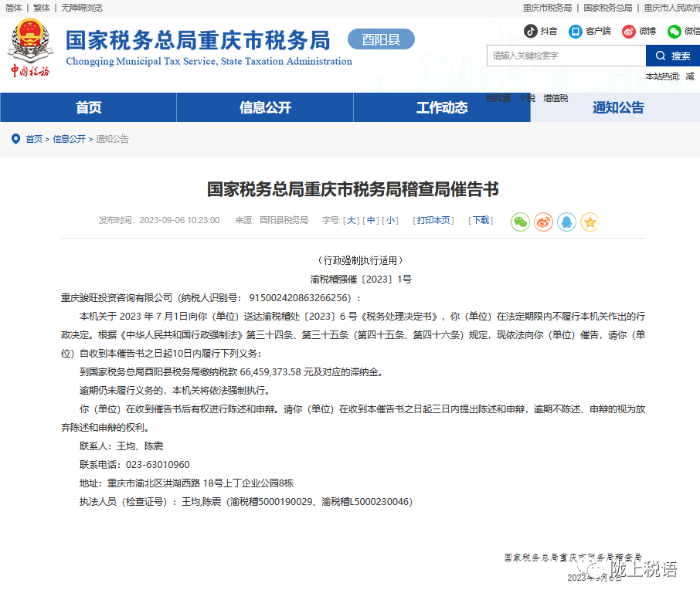Switch to 繁体 text mode
The width and height of the screenshot is (700, 600).
point(42,8)
